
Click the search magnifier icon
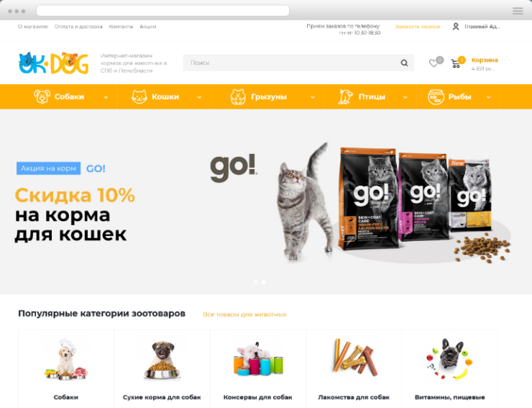404,63
